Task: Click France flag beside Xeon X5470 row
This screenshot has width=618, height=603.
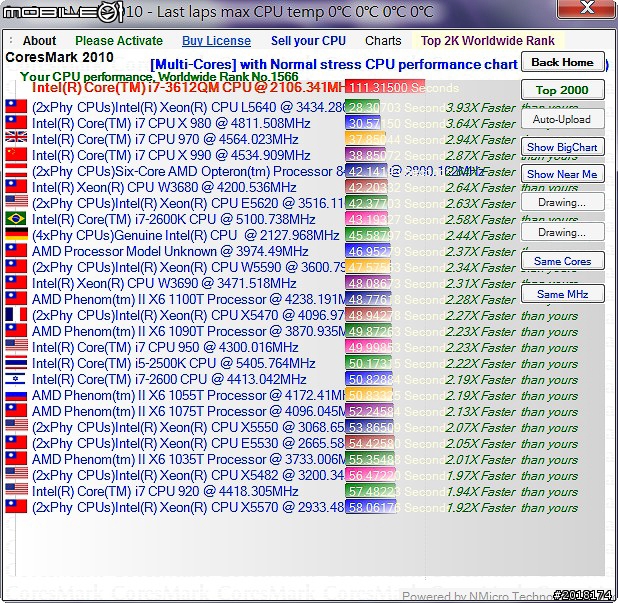Action: pos(16,315)
